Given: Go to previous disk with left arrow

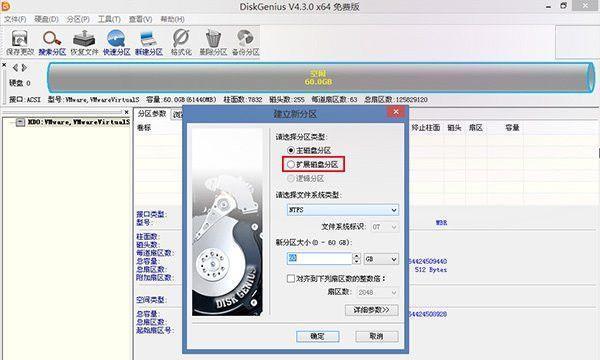Looking at the screenshot, I should [15, 68].
